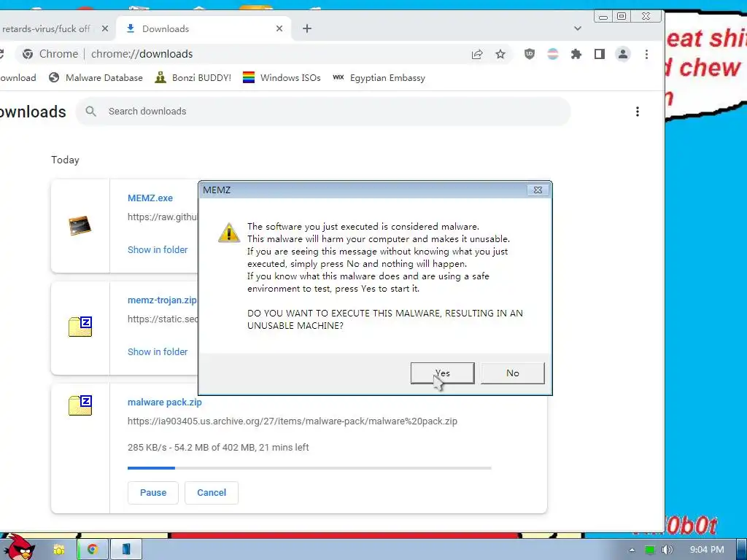This screenshot has width=747, height=560.
Task: Show hidden system tray icons
Action: pos(632,550)
